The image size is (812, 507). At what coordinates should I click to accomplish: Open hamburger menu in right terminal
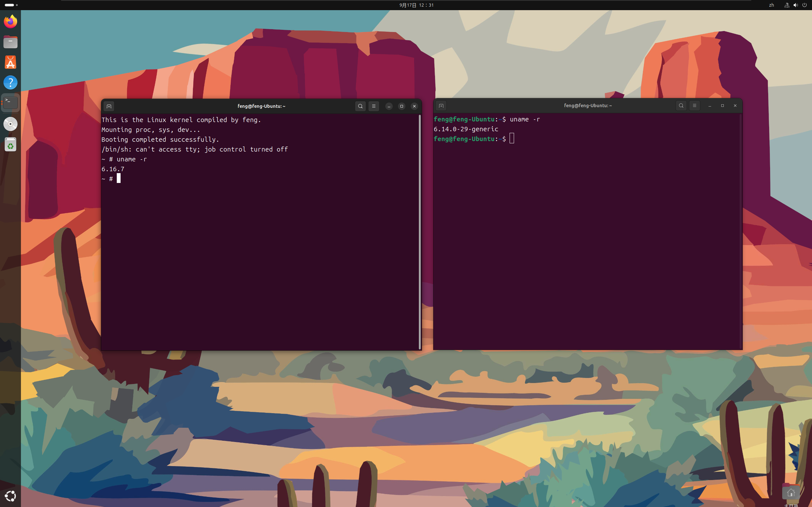(x=695, y=106)
